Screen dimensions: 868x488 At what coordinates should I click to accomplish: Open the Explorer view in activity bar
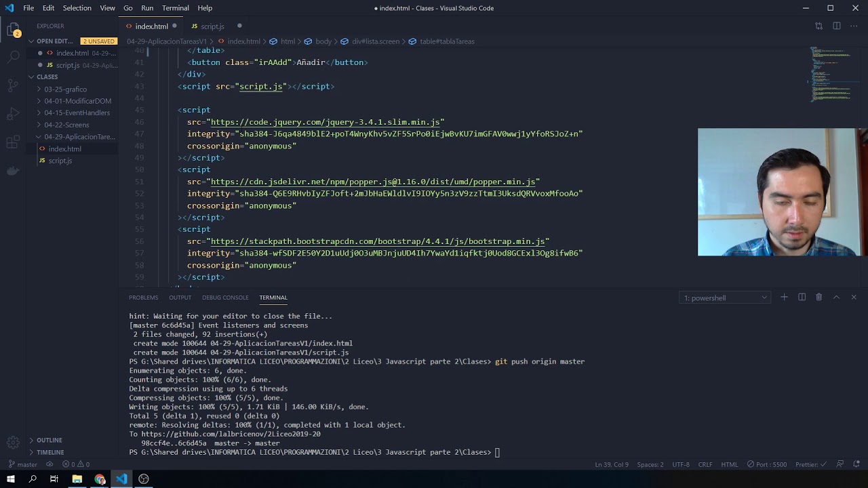(13, 30)
